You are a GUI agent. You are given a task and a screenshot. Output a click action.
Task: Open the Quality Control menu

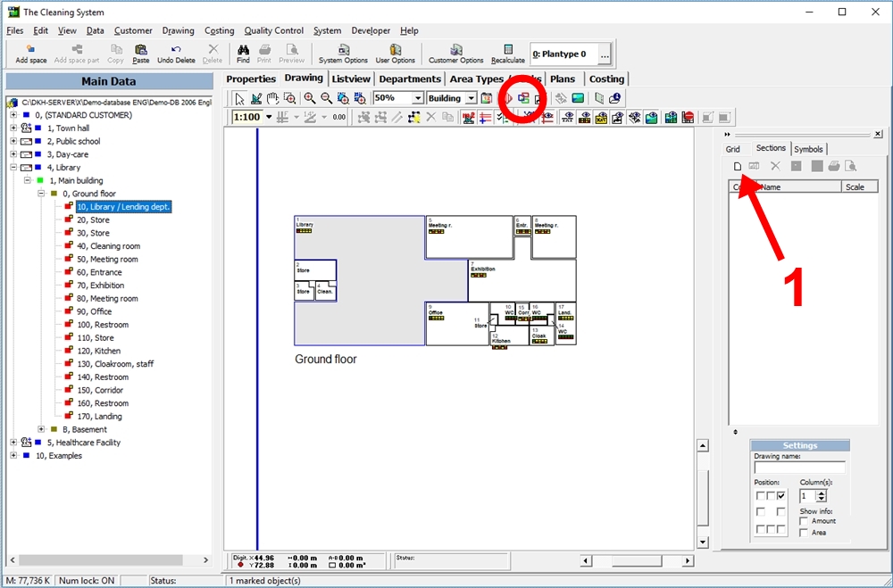pyautogui.click(x=274, y=30)
